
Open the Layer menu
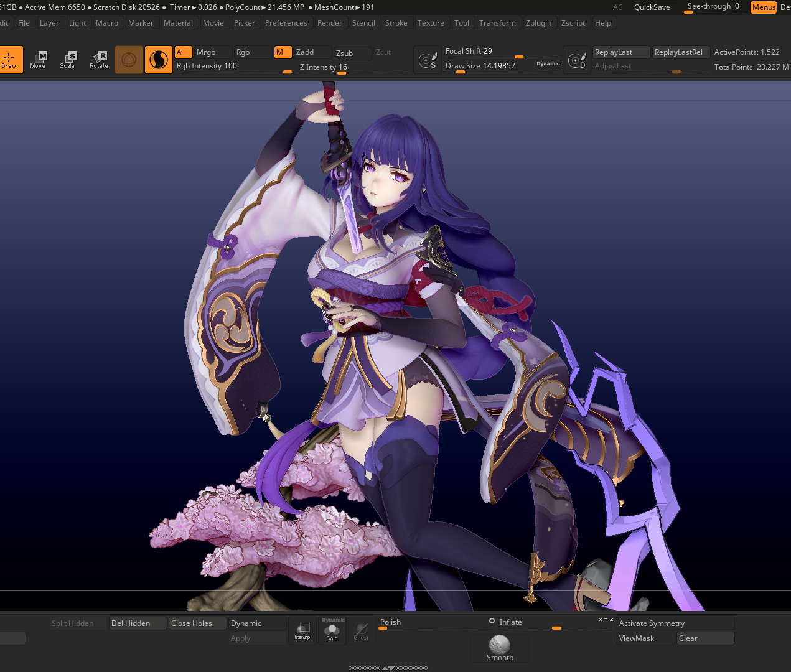[x=49, y=23]
